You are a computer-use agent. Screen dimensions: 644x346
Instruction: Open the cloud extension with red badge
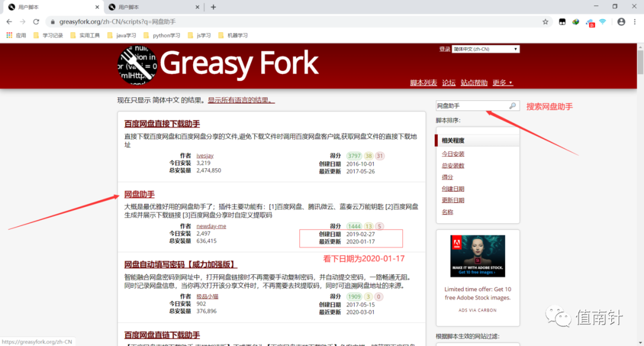[x=590, y=23]
